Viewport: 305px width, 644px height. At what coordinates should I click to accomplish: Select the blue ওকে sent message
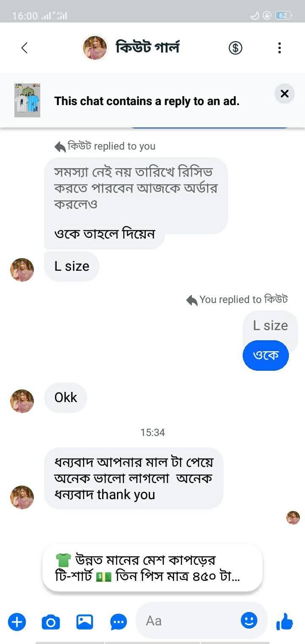pyautogui.click(x=266, y=355)
